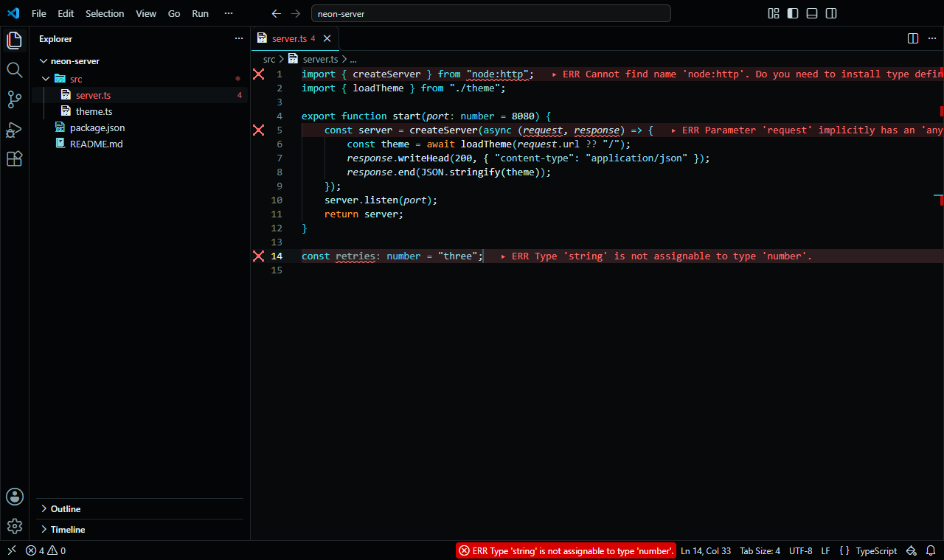944x560 pixels.
Task: Click the neon-server command center search box
Action: [x=491, y=13]
